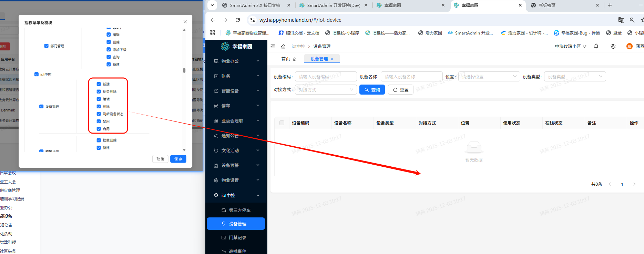The height and width of the screenshot is (254, 644).
Task: Click the zoom magnifier icon in address bar
Action: [632, 20]
